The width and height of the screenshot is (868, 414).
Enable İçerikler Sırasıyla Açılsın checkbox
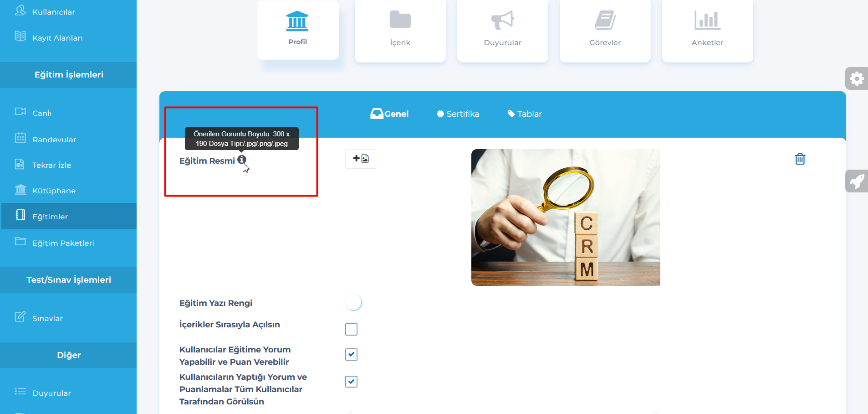point(351,329)
